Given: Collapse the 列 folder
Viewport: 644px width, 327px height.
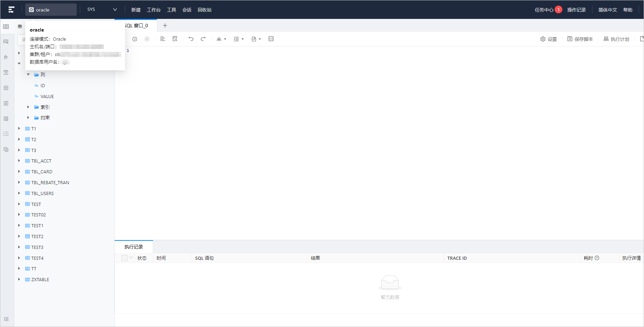Looking at the screenshot, I should click(28, 75).
